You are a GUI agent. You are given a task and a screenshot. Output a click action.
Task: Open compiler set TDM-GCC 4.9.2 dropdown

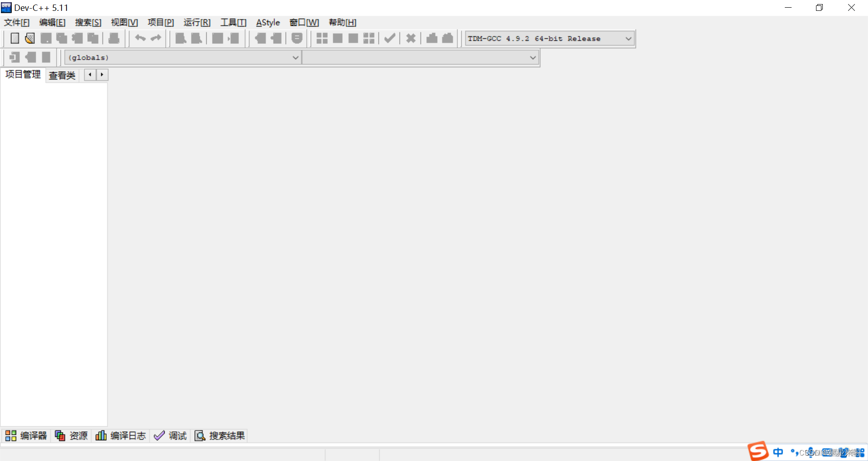point(550,38)
